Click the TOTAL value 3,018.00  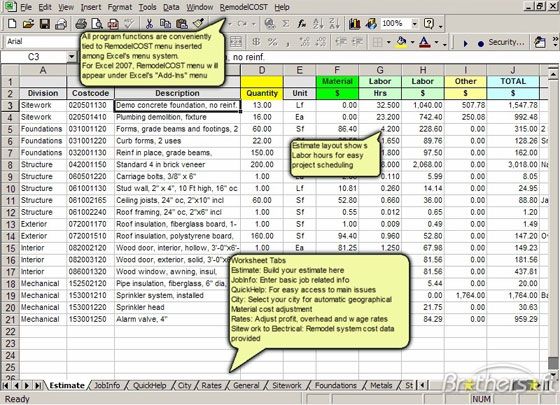pyautogui.click(x=513, y=165)
